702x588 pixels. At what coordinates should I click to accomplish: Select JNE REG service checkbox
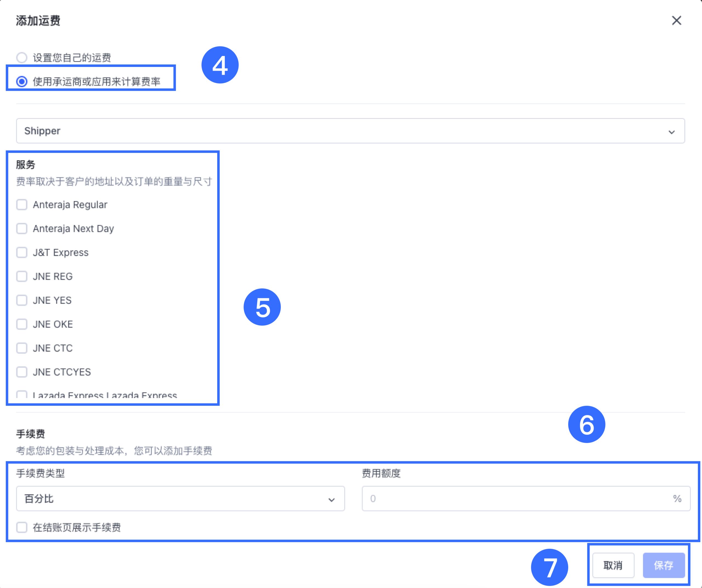coord(22,276)
